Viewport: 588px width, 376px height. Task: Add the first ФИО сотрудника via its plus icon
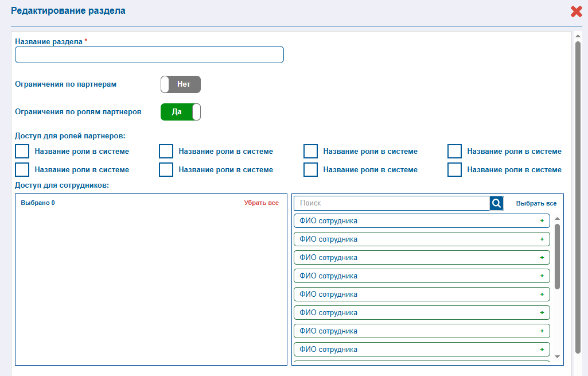542,220
